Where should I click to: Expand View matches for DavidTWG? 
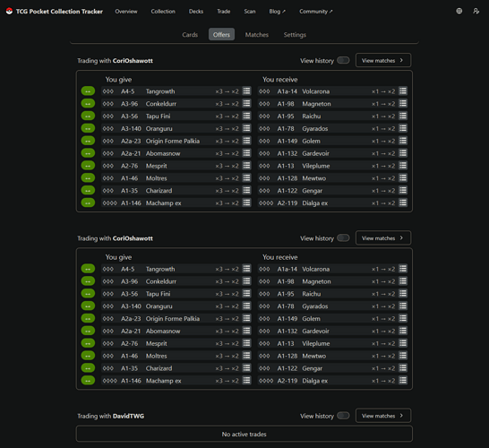(x=383, y=416)
